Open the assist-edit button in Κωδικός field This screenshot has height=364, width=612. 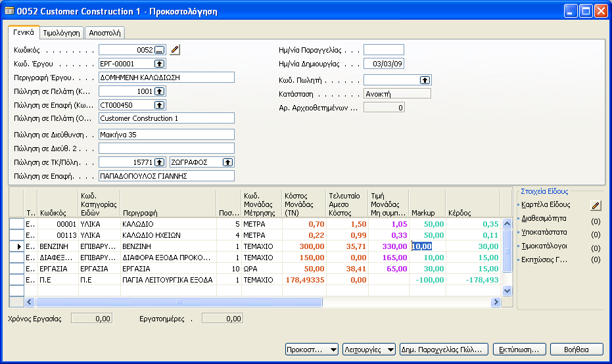[x=159, y=50]
